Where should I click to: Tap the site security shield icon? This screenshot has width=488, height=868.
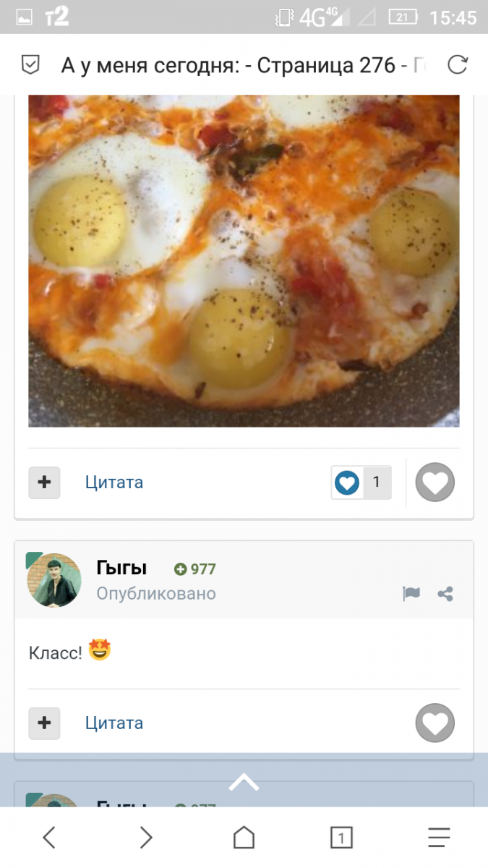30,66
